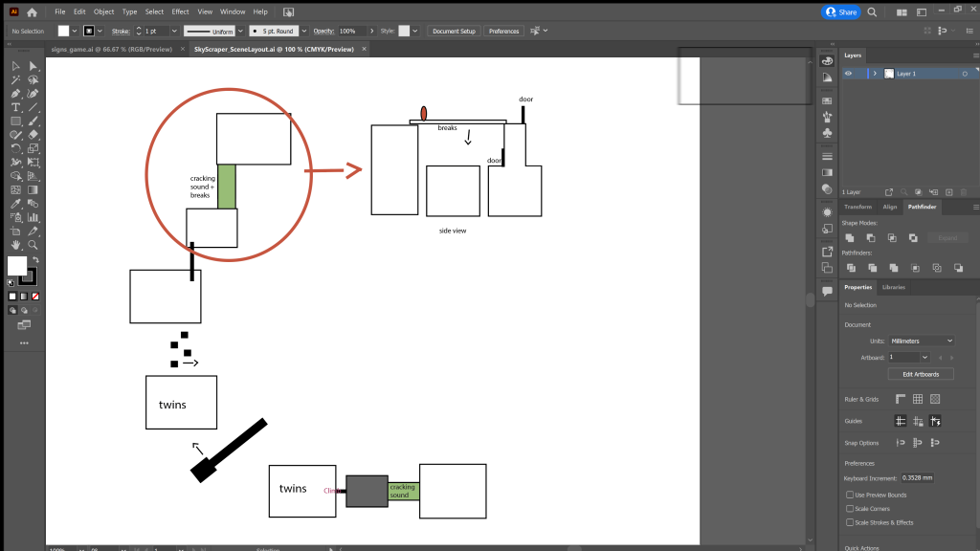
Task: Select the Selection tool arrow
Action: [15, 66]
